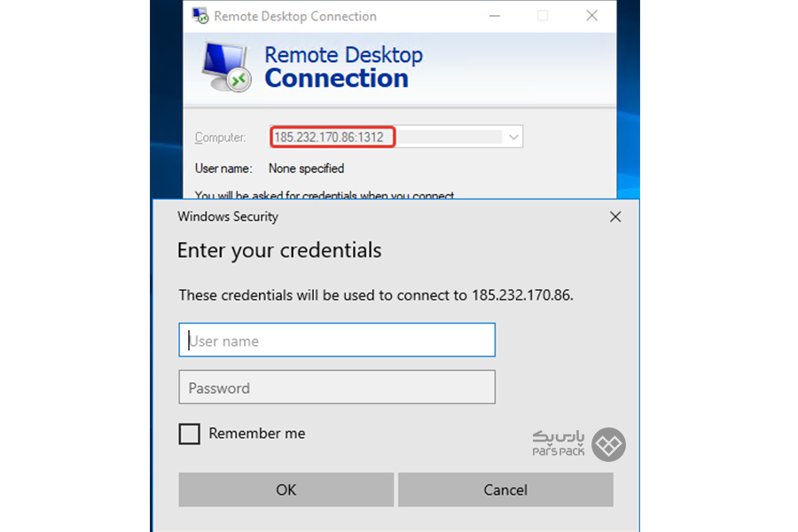The image size is (798, 532).
Task: Minimize the Remote Desktop Connection window
Action: (x=494, y=16)
